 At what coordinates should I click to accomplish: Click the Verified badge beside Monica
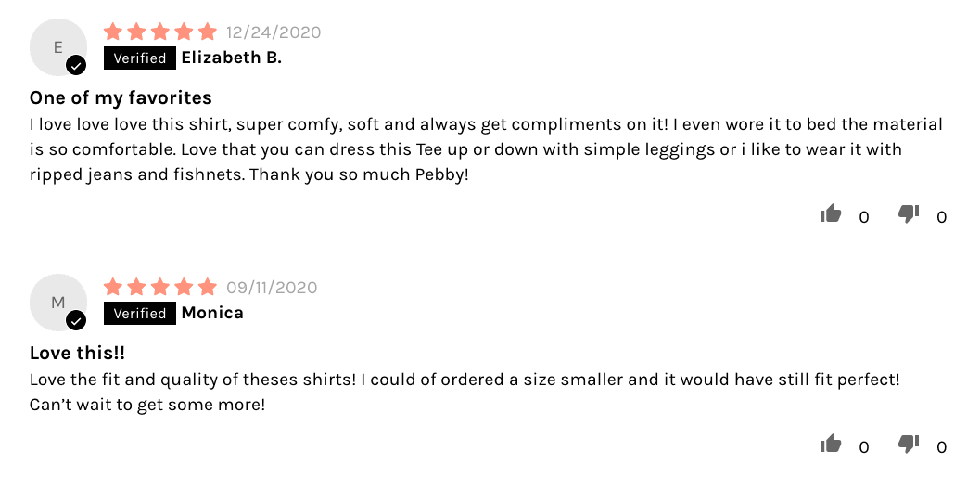point(139,313)
